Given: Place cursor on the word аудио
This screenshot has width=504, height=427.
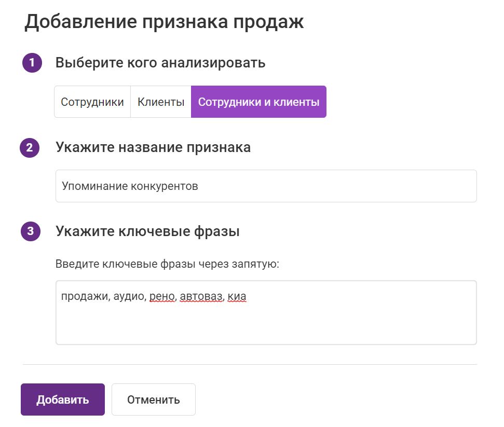Looking at the screenshot, I should 126,297.
